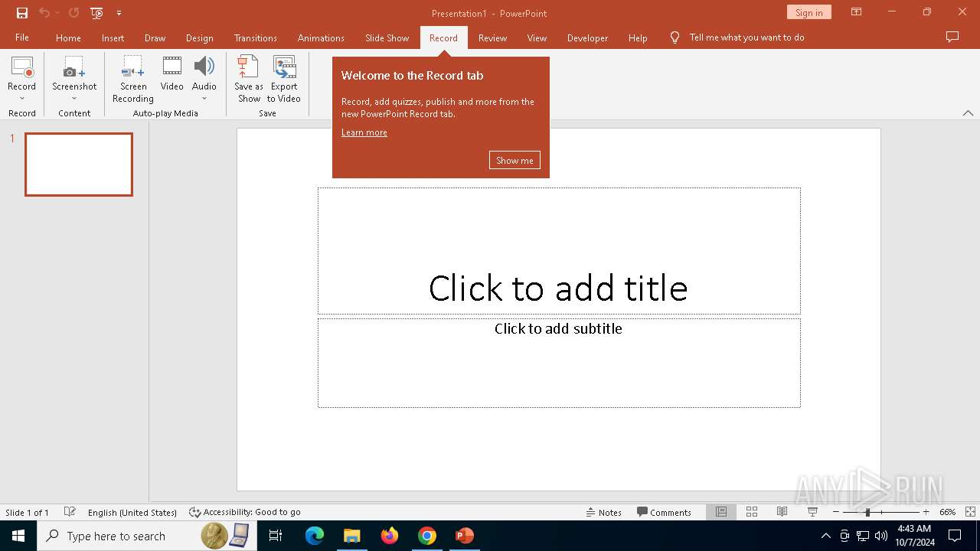980x551 pixels.
Task: Click the 66% zoom level
Action: click(947, 512)
